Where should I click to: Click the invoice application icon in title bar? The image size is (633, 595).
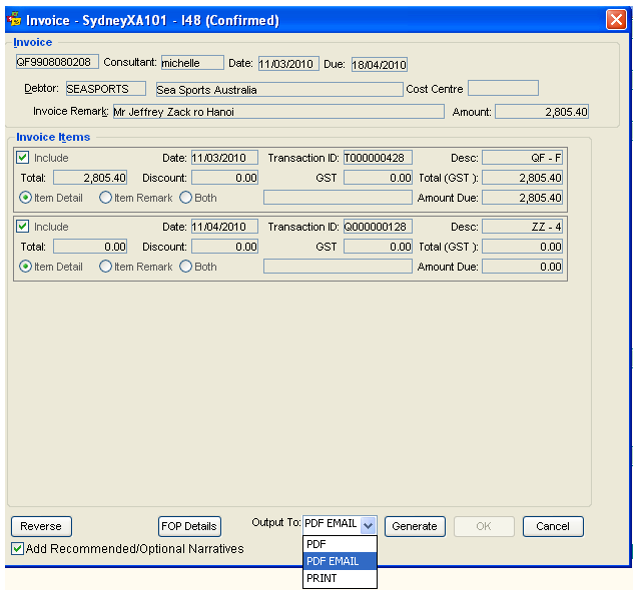(x=15, y=19)
